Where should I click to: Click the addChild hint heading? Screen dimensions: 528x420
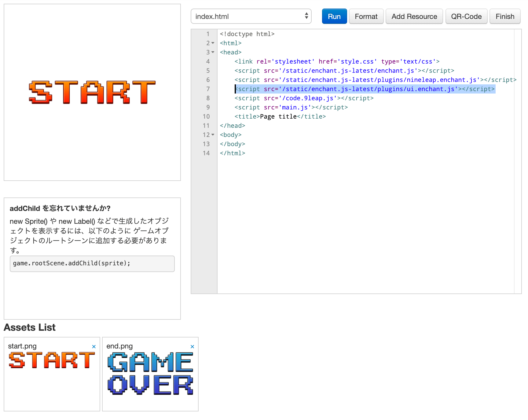[x=60, y=208]
